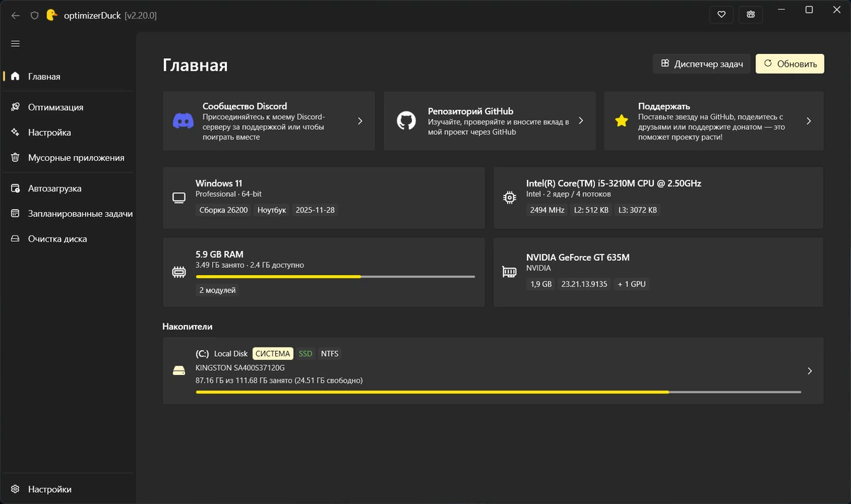This screenshot has width=851, height=504.
Task: Click the Диспетчер задач button
Action: pyautogui.click(x=701, y=63)
